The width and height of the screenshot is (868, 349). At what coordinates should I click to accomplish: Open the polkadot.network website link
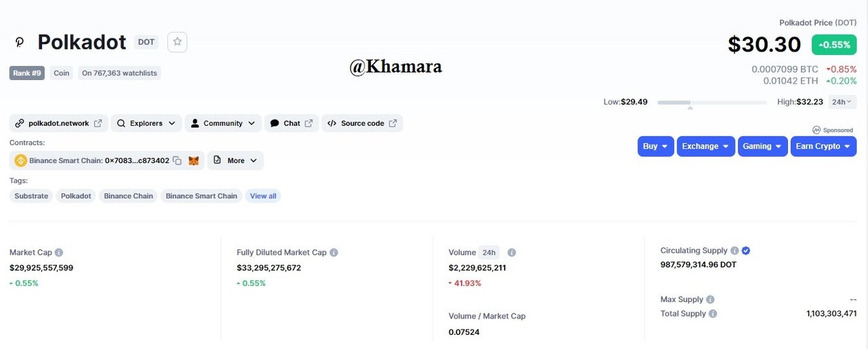[x=59, y=124]
